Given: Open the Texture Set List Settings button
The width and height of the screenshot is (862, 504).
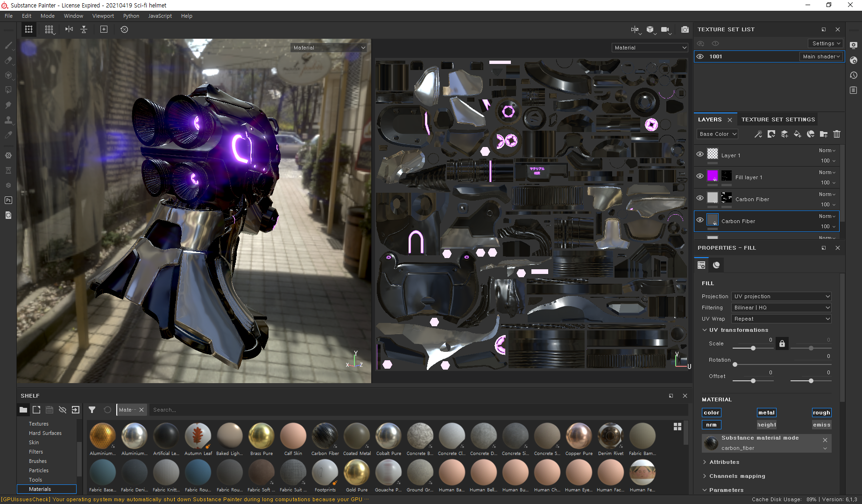Looking at the screenshot, I should pyautogui.click(x=826, y=43).
